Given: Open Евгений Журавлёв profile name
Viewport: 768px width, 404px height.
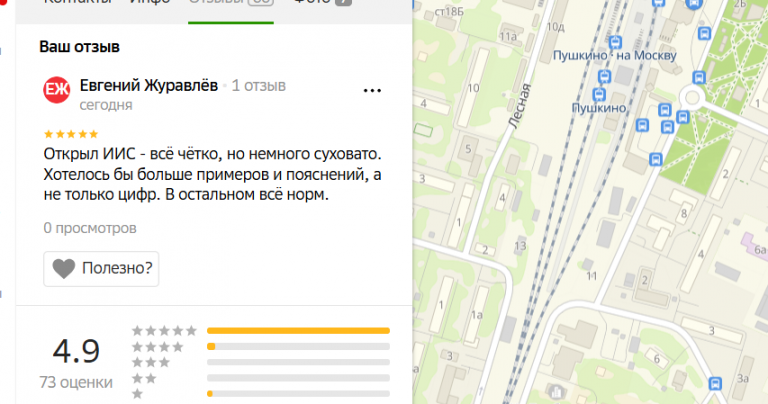Looking at the screenshot, I should 148,85.
